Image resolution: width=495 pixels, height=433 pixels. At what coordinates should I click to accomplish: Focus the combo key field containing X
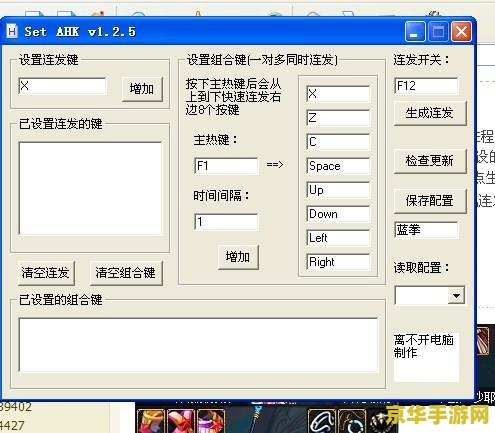click(x=338, y=94)
